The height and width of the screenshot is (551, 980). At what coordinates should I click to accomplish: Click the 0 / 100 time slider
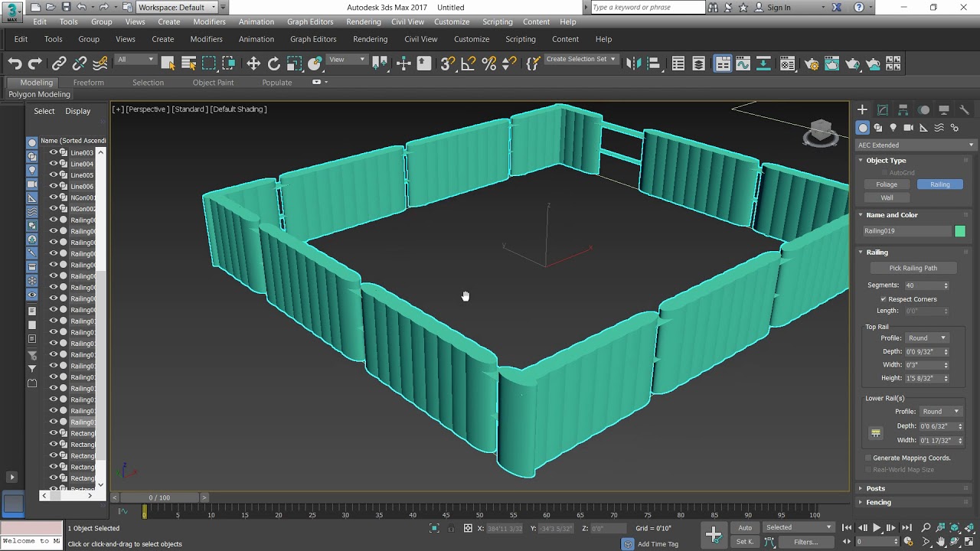click(159, 497)
